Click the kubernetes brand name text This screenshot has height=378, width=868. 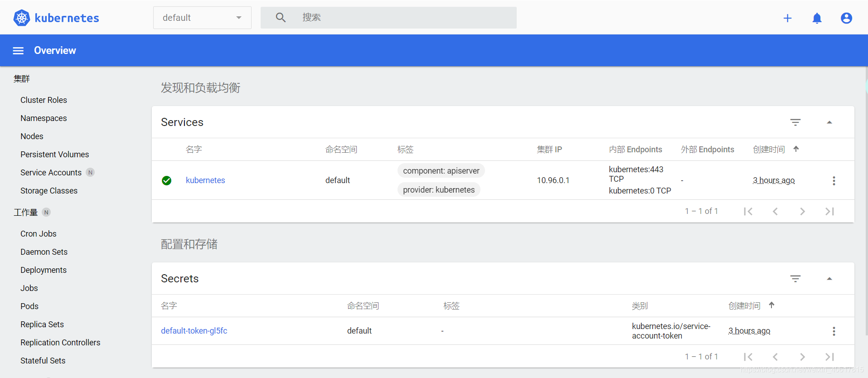pyautogui.click(x=67, y=18)
